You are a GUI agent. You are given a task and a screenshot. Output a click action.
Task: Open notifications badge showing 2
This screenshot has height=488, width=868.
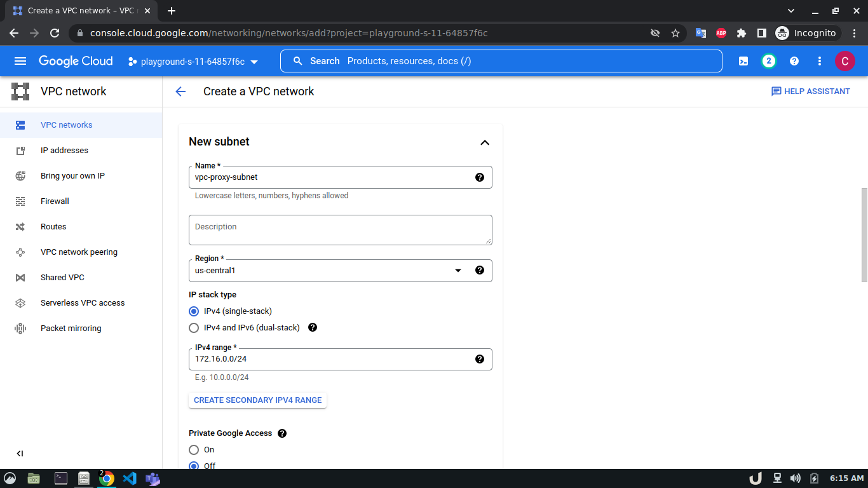click(x=769, y=61)
